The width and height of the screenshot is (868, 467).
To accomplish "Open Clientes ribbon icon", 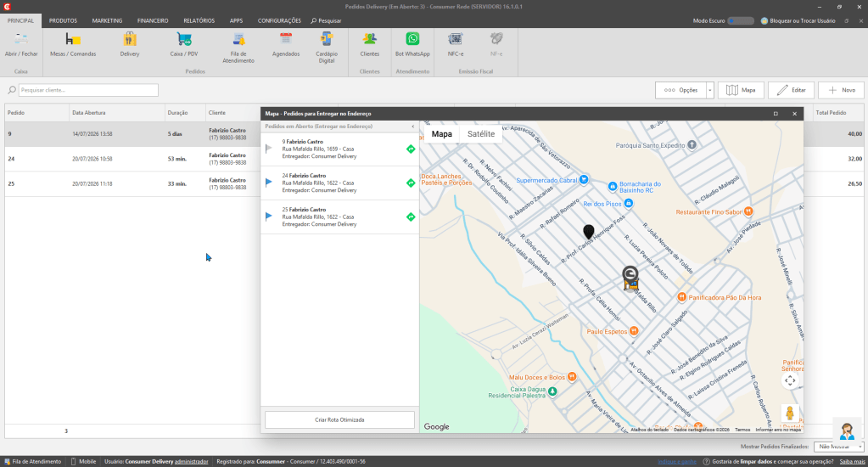I will pyautogui.click(x=370, y=44).
